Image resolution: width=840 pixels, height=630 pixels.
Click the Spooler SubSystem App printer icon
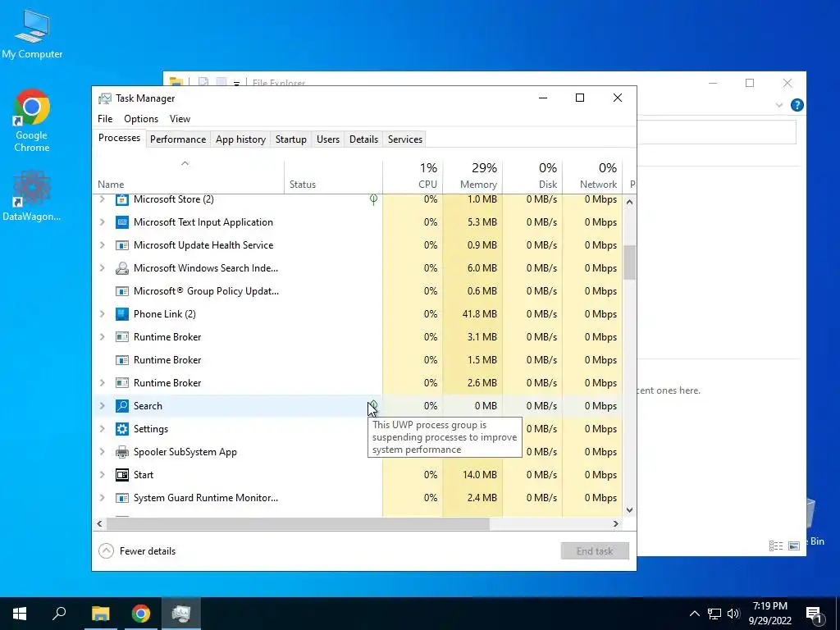point(122,452)
